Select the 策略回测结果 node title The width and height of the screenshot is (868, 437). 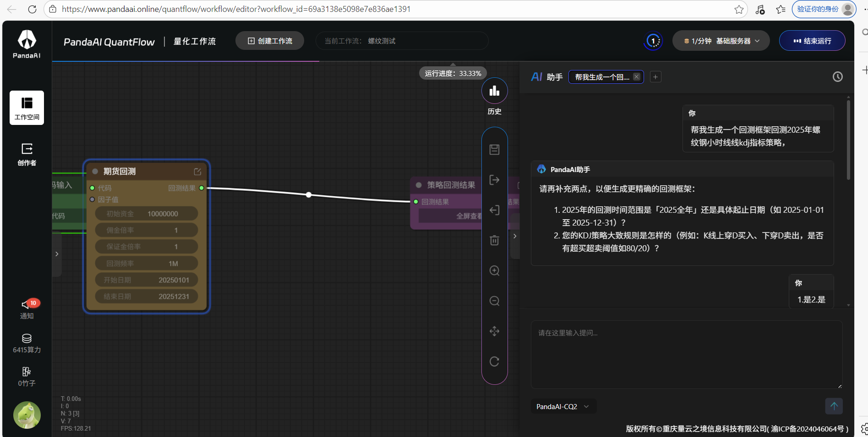(x=451, y=185)
